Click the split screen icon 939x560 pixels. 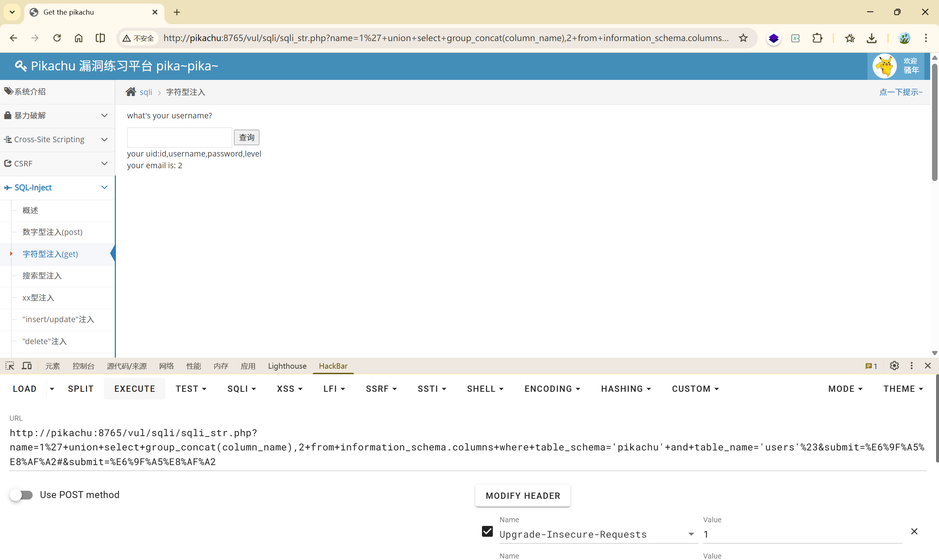tap(100, 38)
